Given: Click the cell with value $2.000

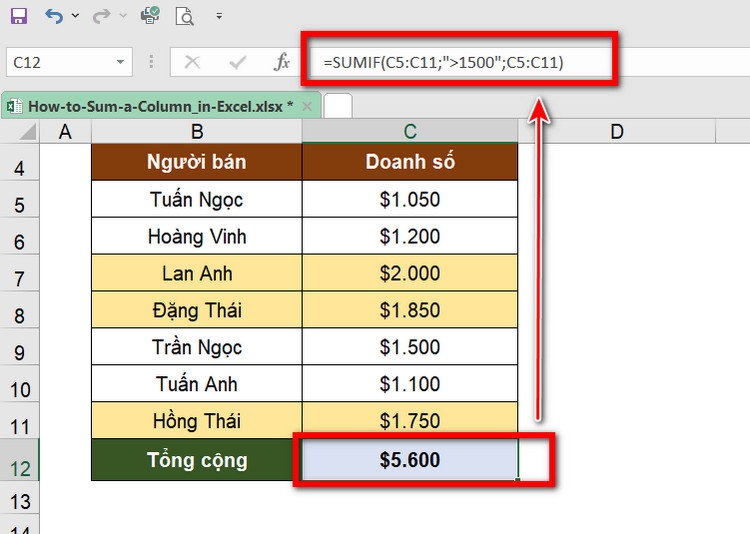Looking at the screenshot, I should (410, 273).
